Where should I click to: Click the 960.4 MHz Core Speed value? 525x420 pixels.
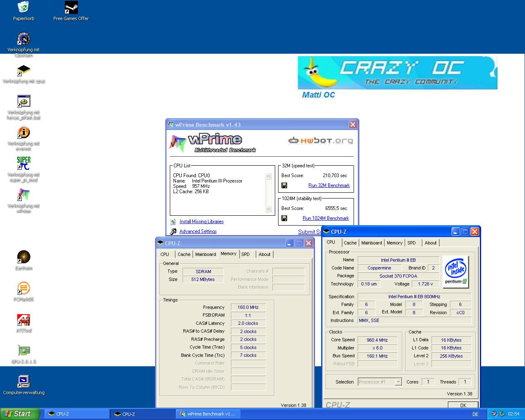tap(377, 340)
